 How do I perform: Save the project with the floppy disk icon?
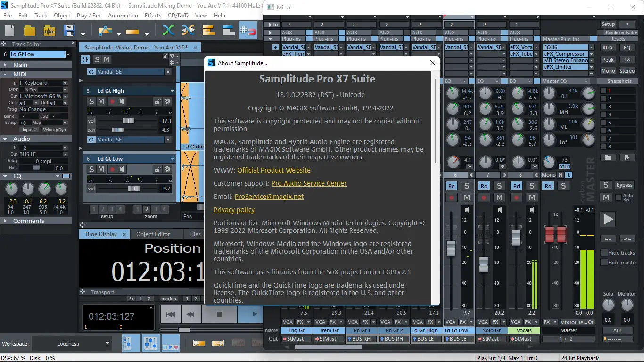(69, 31)
